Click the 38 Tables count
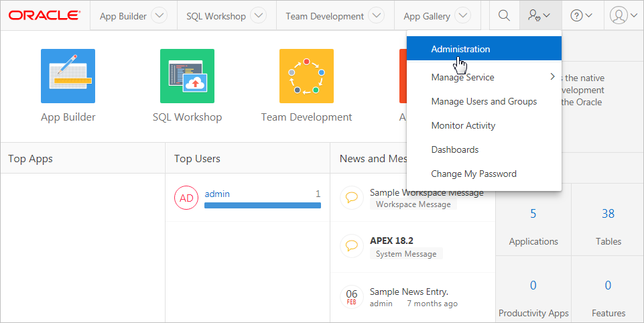The height and width of the screenshot is (323, 644). pos(608,214)
